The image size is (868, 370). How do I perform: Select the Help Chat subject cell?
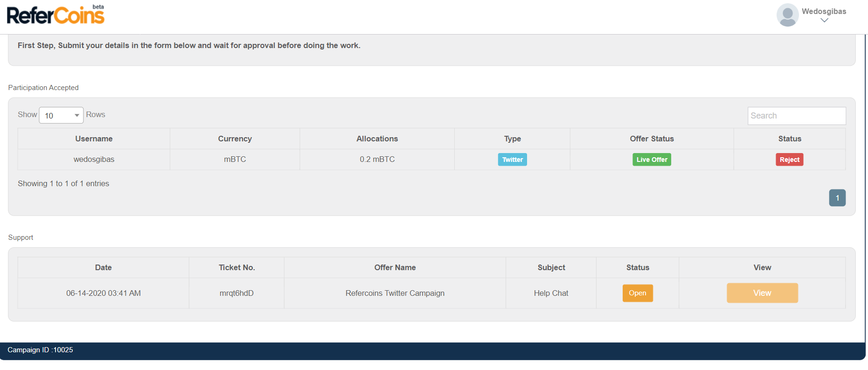click(x=551, y=293)
